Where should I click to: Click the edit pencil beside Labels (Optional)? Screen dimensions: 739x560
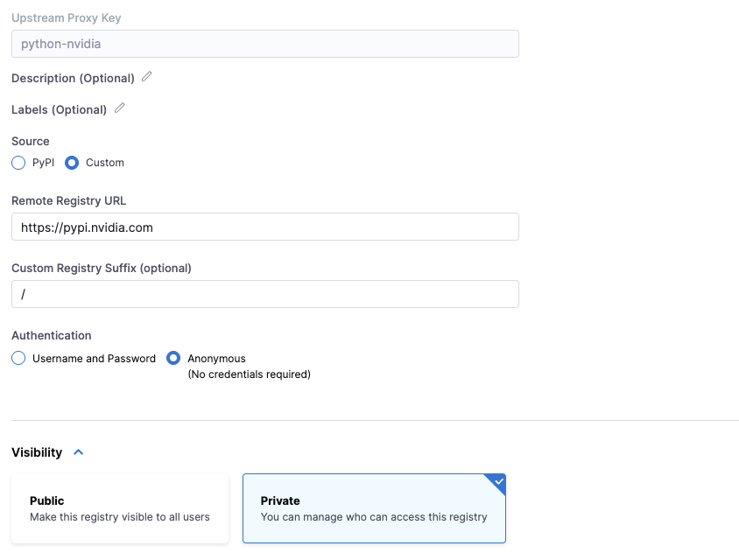[120, 108]
